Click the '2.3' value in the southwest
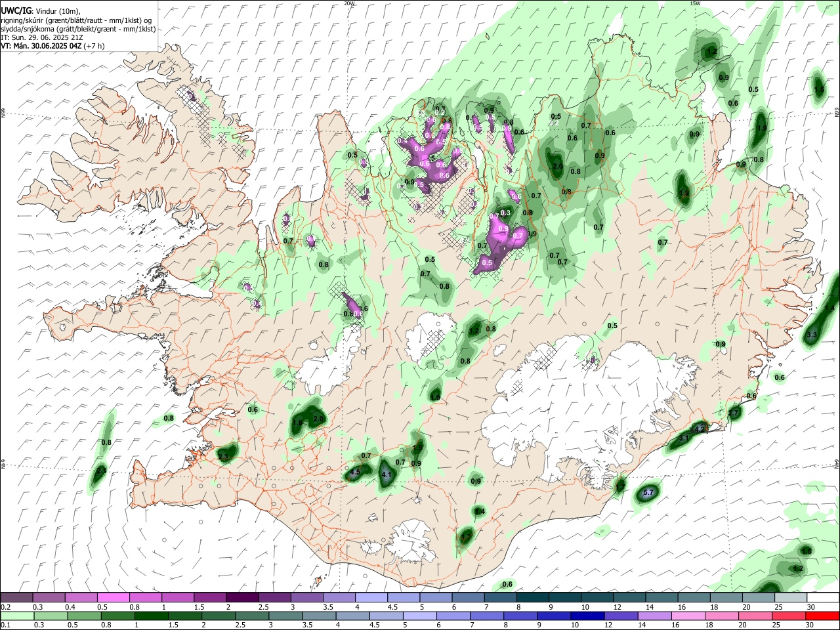Viewport: 840px width, 630px height. pyautogui.click(x=224, y=456)
